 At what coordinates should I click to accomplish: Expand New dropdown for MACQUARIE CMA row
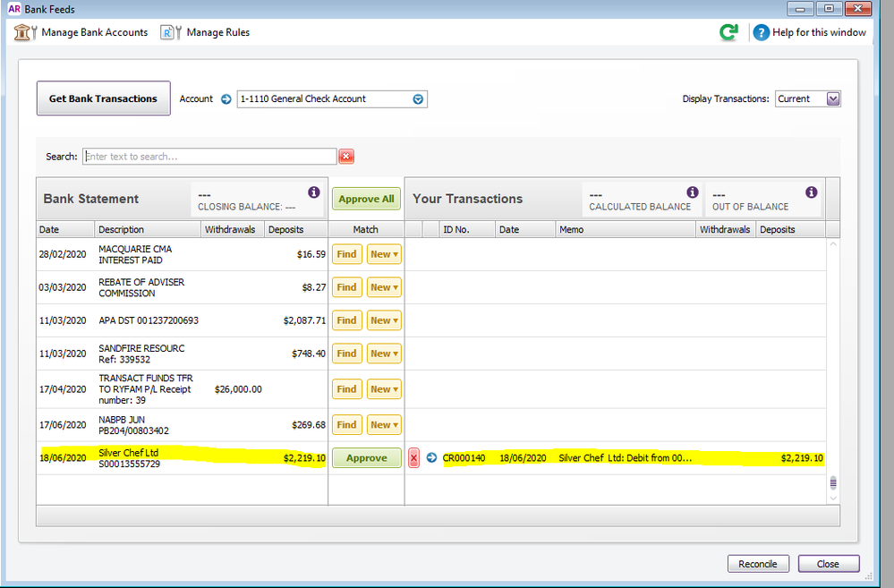click(384, 254)
